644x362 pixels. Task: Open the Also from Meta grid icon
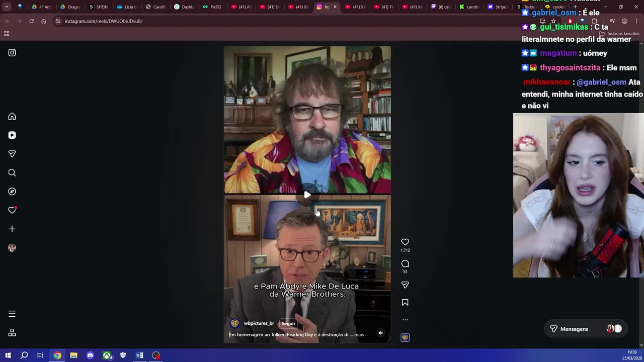[x=12, y=333]
